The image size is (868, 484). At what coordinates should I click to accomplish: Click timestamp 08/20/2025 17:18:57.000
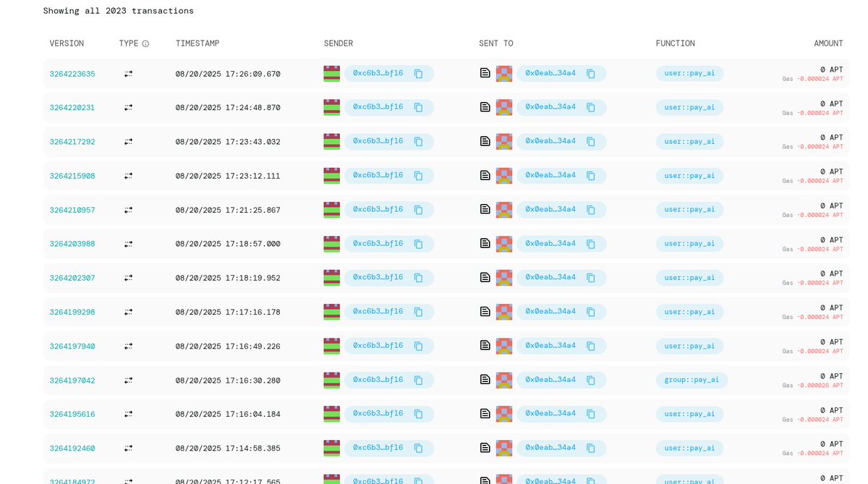pyautogui.click(x=228, y=244)
